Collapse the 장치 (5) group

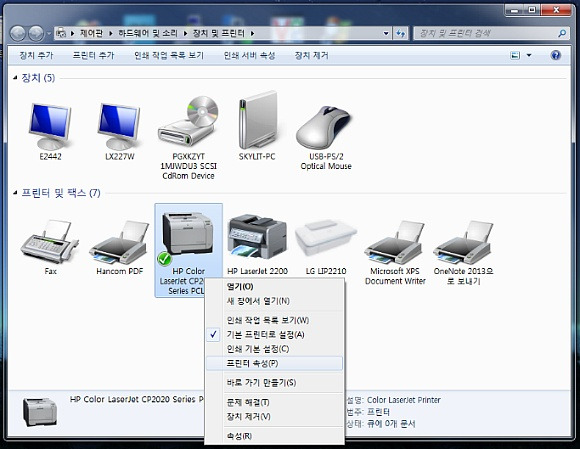pyautogui.click(x=15, y=78)
